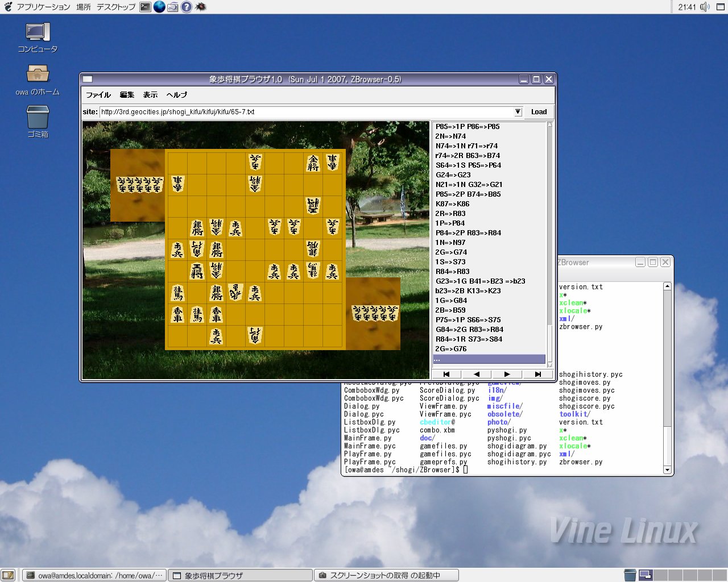Launch the terminal from the top panel
The image size is (728, 582).
coord(146,7)
